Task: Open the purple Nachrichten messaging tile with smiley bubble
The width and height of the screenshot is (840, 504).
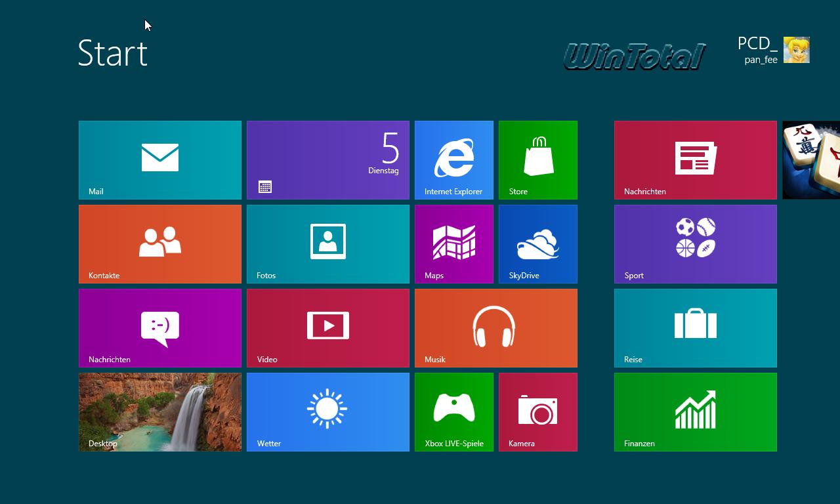Action: pyautogui.click(x=160, y=328)
